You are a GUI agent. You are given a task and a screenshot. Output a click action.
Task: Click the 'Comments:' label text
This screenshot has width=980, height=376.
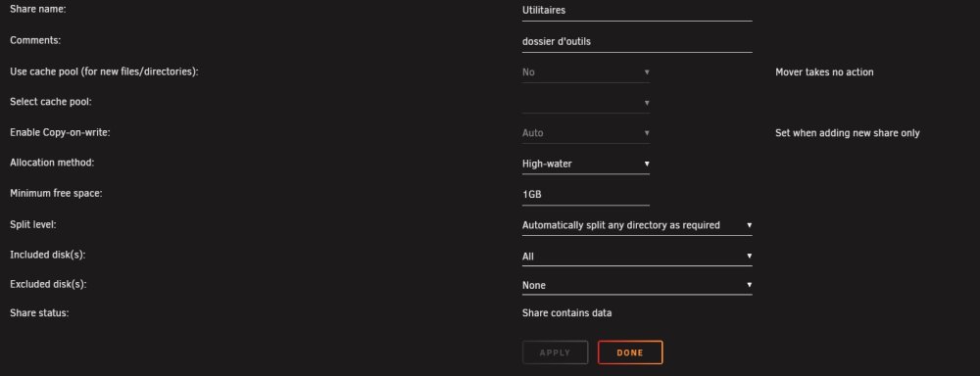35,40
